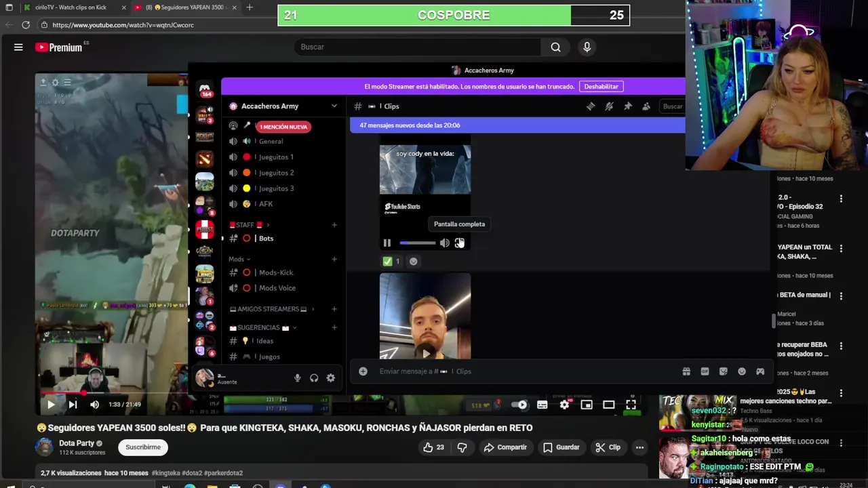Open Discord embedded video in full screen
This screenshot has width=868, height=488.
pos(459,243)
